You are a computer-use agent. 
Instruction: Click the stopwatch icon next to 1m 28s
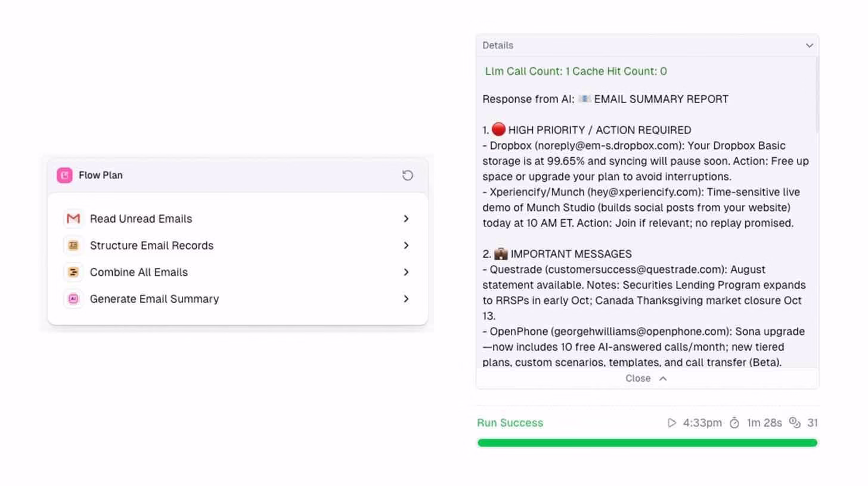coord(734,423)
